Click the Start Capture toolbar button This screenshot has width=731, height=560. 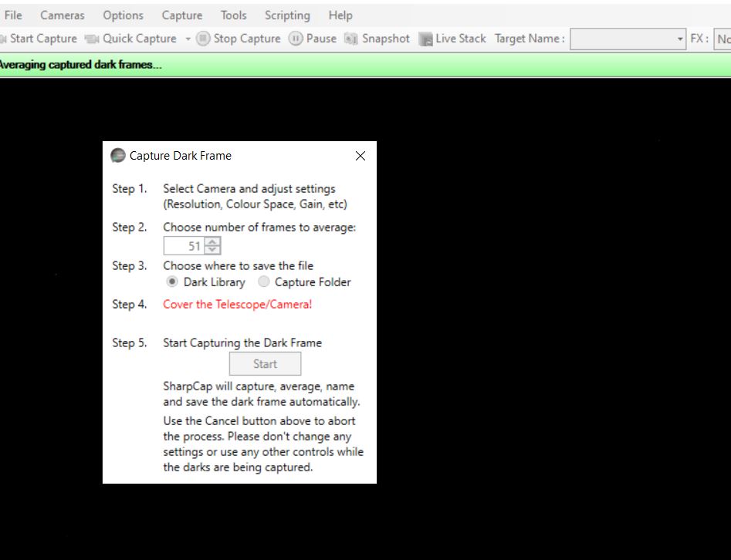(x=39, y=39)
